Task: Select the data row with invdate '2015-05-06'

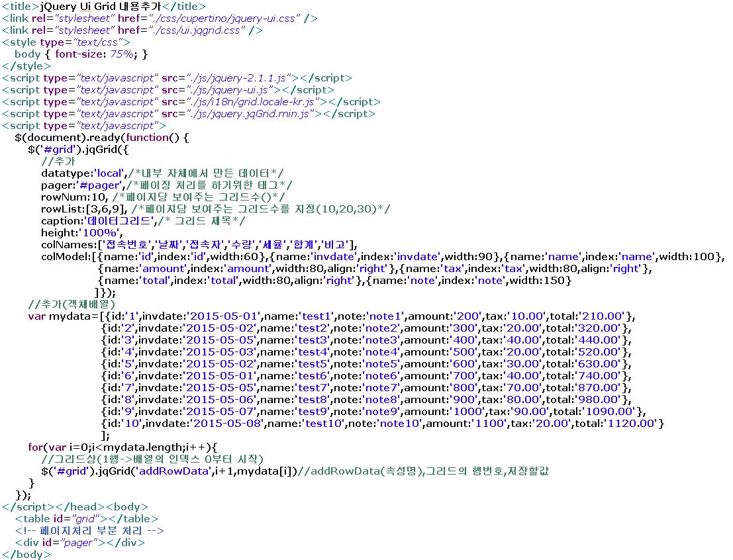Action: pyautogui.click(x=366, y=400)
